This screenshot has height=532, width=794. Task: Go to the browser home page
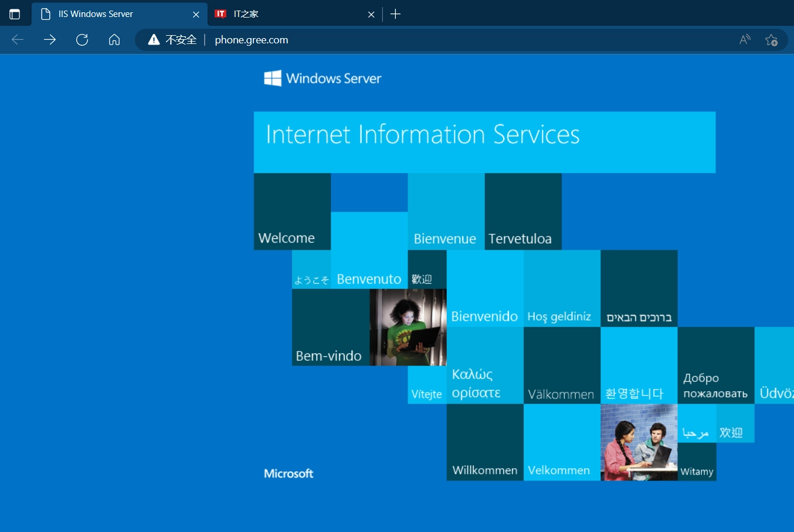114,40
